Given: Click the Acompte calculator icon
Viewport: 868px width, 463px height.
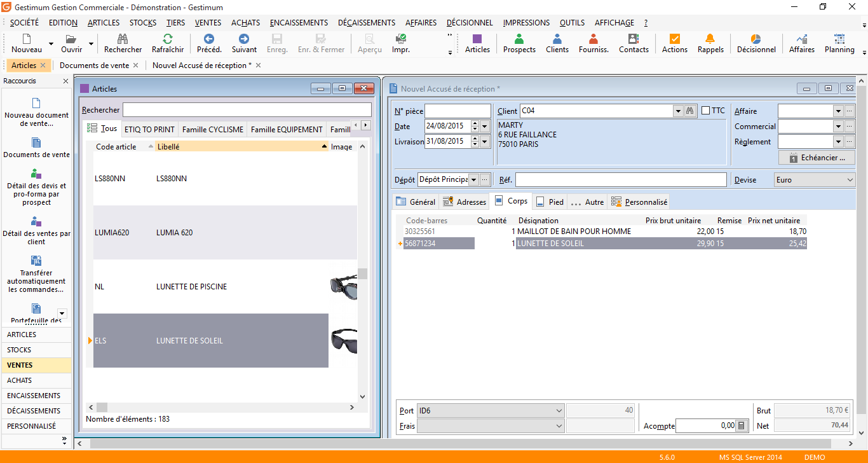Looking at the screenshot, I should [741, 426].
